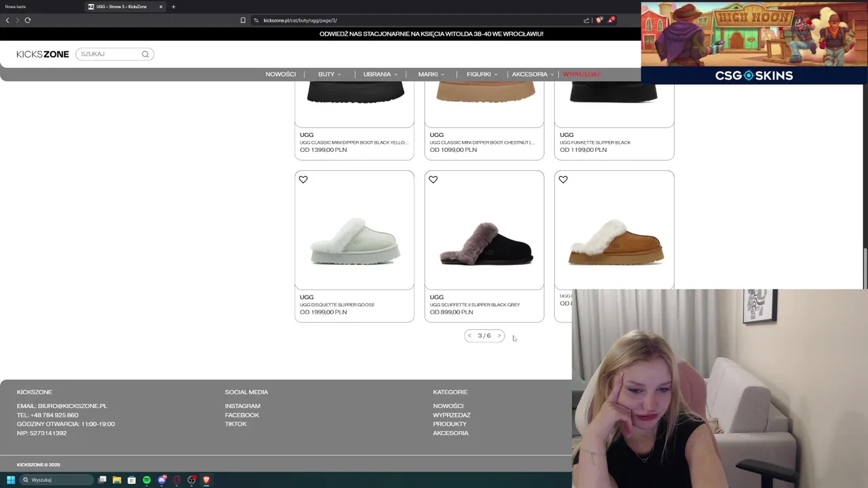The image size is (868, 488).
Task: Open OBS Studio from taskbar
Action: [x=192, y=480]
